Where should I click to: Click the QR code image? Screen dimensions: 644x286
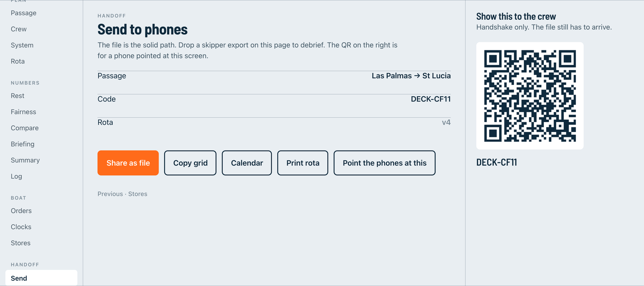coord(530,96)
